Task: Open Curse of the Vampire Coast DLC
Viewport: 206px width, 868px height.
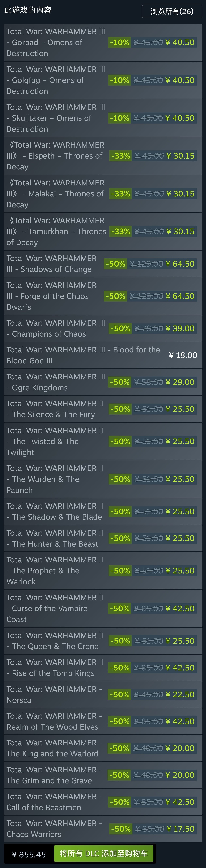Action: [x=56, y=609]
